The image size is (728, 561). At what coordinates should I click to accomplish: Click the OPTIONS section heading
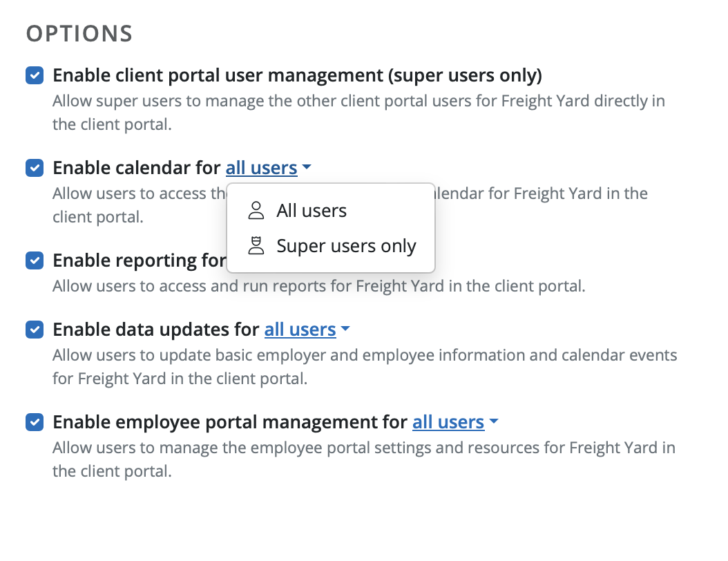point(79,33)
